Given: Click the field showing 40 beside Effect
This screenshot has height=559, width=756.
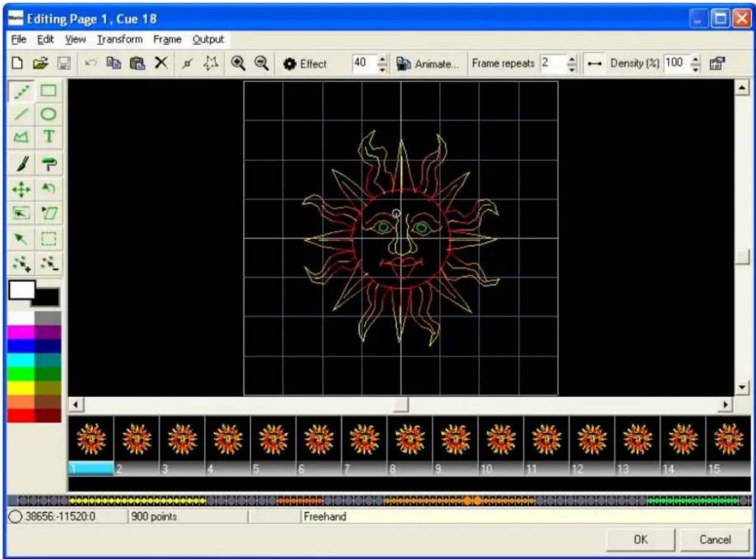Looking at the screenshot, I should 363,63.
